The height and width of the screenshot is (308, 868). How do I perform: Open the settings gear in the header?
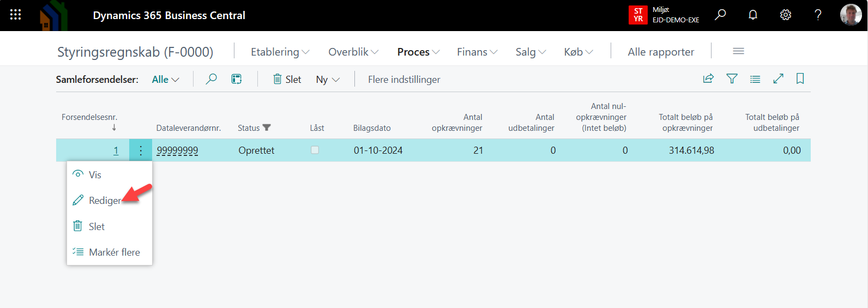[785, 15]
